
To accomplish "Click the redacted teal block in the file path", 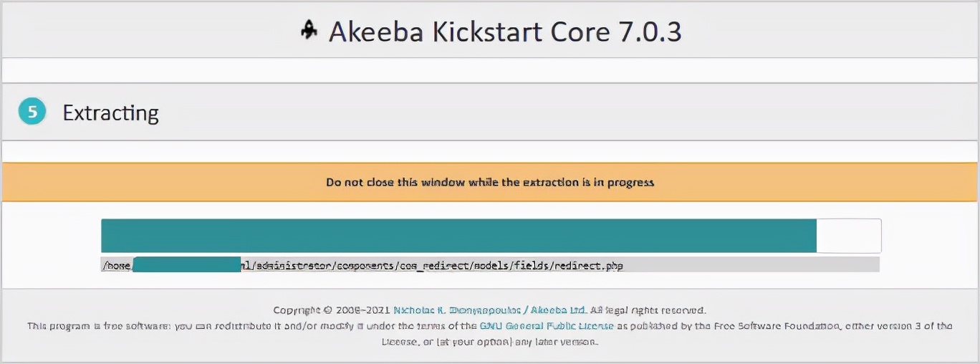I will click(x=186, y=264).
